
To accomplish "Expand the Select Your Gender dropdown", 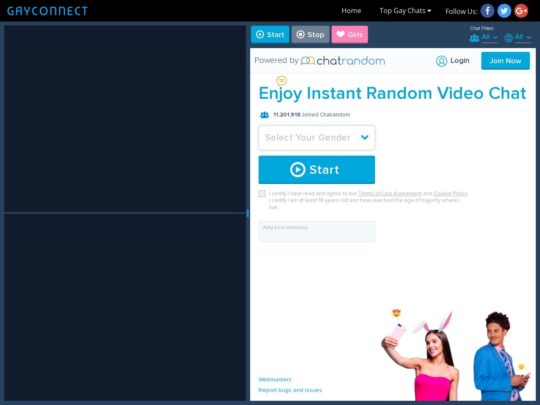I will pos(317,138).
